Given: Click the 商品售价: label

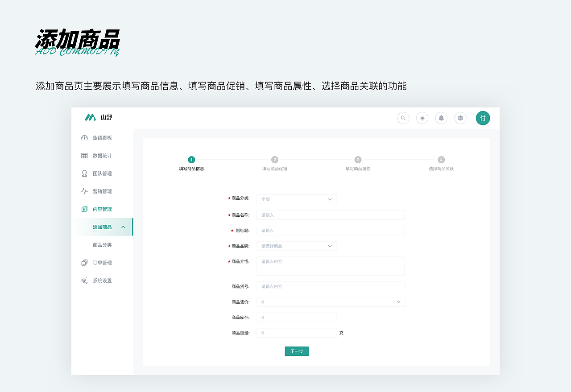Looking at the screenshot, I should click(240, 302).
